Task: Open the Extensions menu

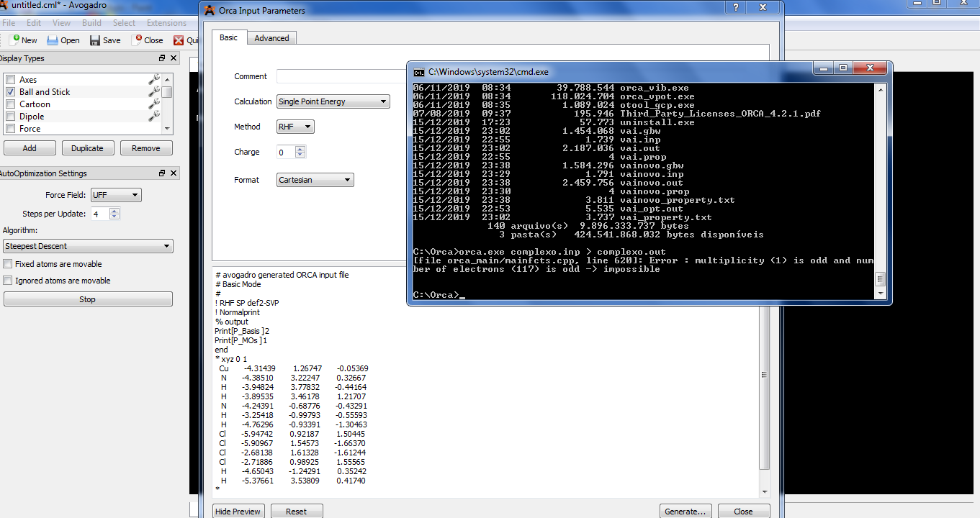Action: (166, 23)
